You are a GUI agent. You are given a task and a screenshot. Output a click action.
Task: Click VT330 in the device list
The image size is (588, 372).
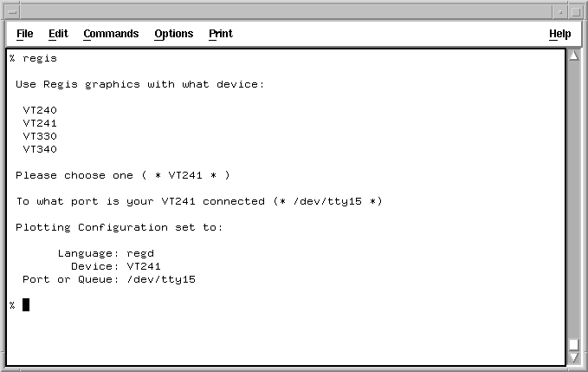click(40, 136)
